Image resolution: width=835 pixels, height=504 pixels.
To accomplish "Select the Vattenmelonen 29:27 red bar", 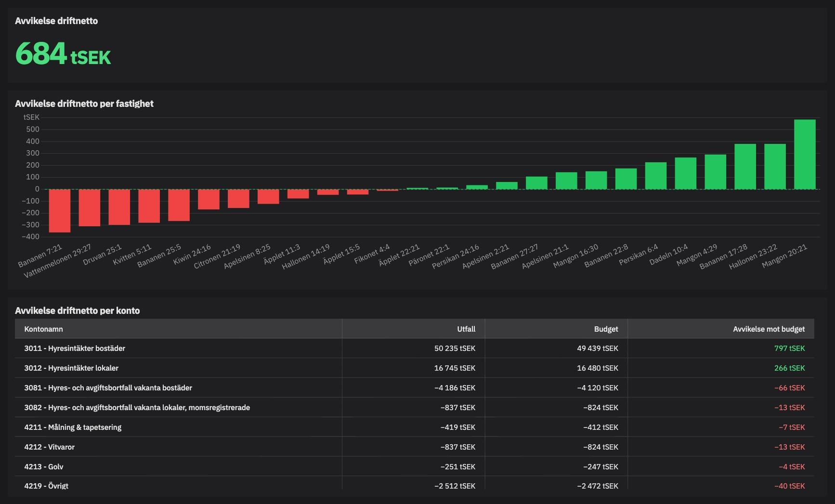I will click(90, 207).
